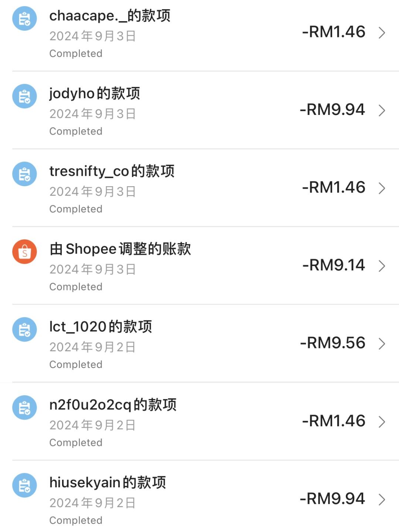The width and height of the screenshot is (399, 532).
Task: Open the n2f0u2o2cq的款项 transaction title
Action: [113, 405]
